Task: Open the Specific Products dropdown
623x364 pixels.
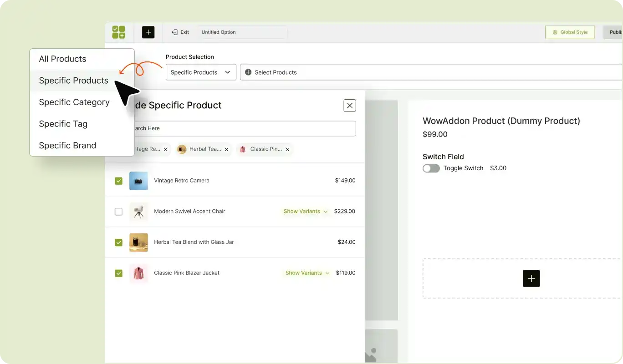Action: [x=200, y=72]
